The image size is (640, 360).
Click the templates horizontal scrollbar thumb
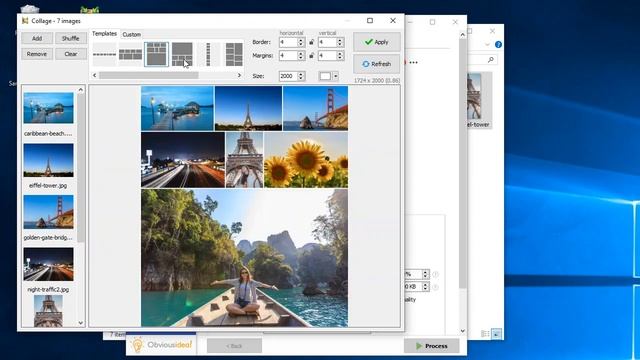click(149, 76)
